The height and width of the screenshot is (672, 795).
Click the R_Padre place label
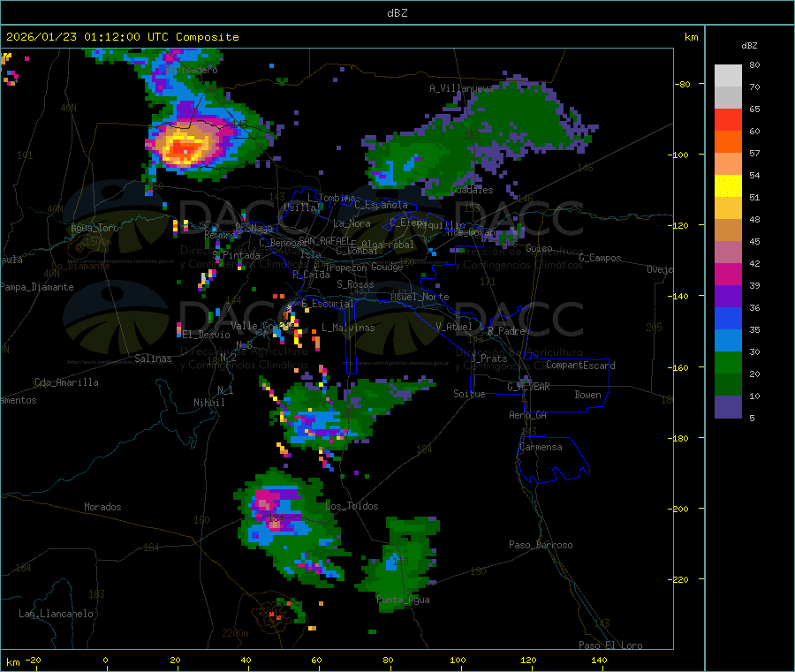coord(506,331)
